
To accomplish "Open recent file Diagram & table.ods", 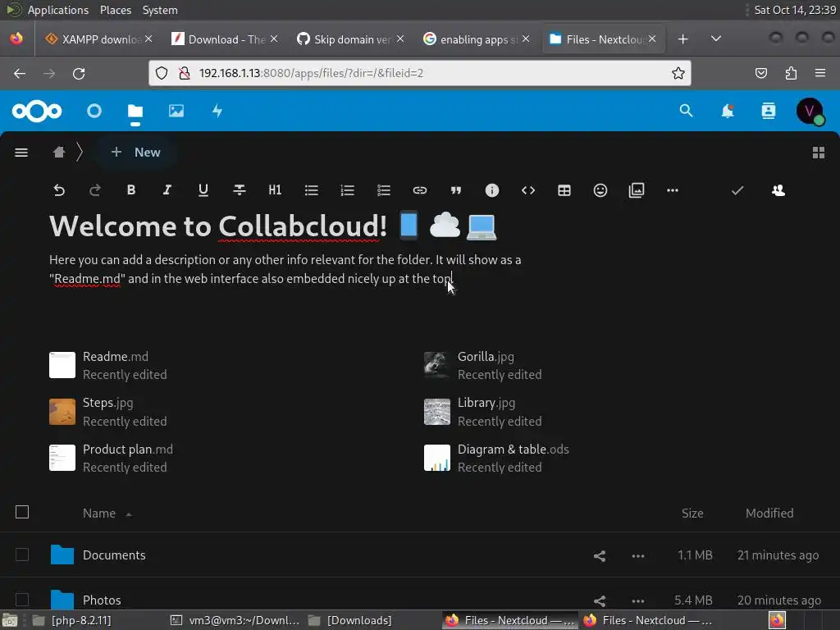I will pyautogui.click(x=496, y=458).
